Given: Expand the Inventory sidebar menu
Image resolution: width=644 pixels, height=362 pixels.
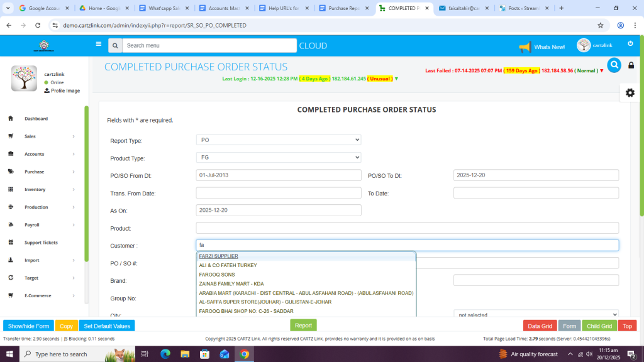Looking at the screenshot, I should point(35,189).
